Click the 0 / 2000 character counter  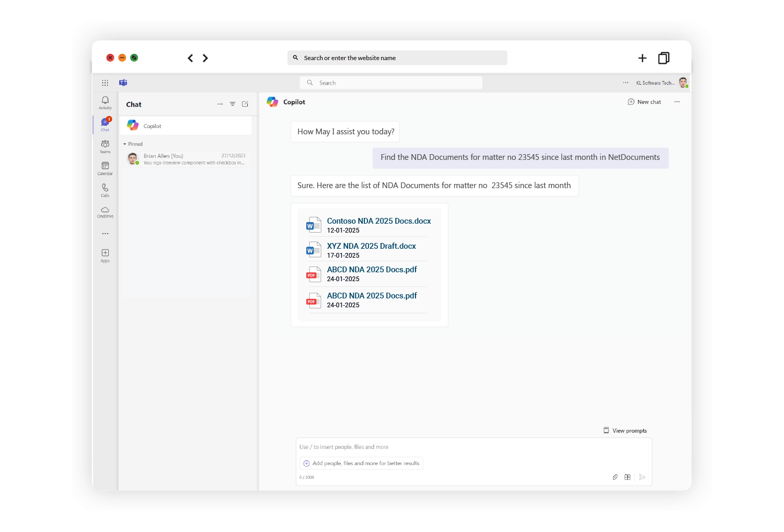click(307, 477)
